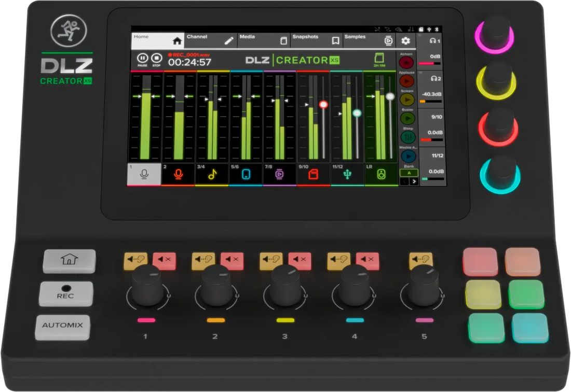Tap the smartphone icon on channel 5/6

(247, 174)
